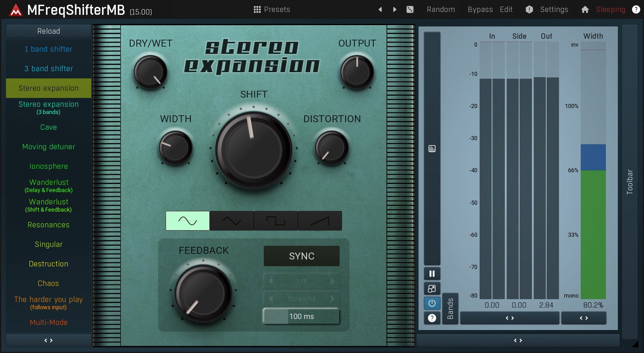Open the Presets menu
This screenshot has height=353, width=644.
[272, 10]
